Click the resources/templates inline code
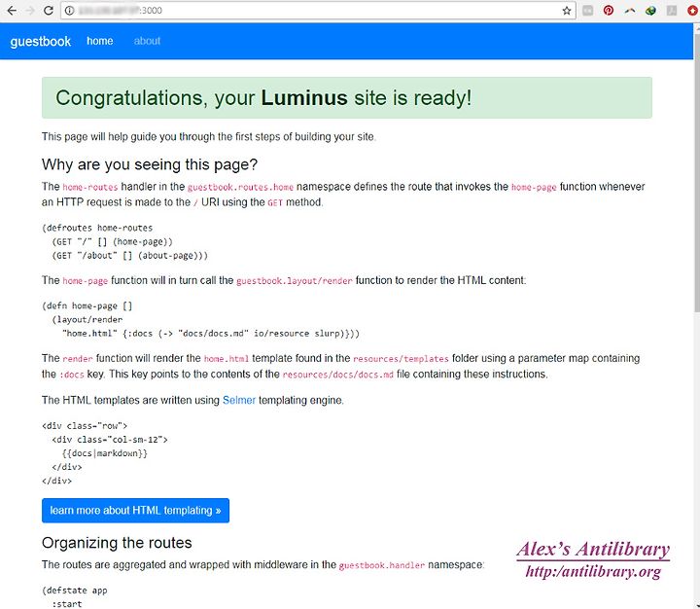 401,358
